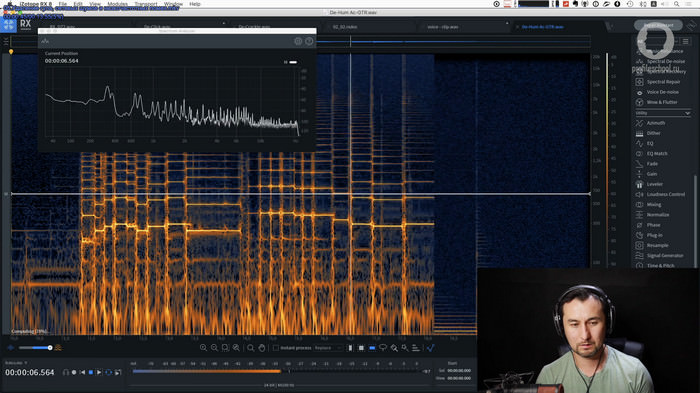The height and width of the screenshot is (393, 700).
Task: Switch to the voice - clip.wav tab
Action: point(443,27)
